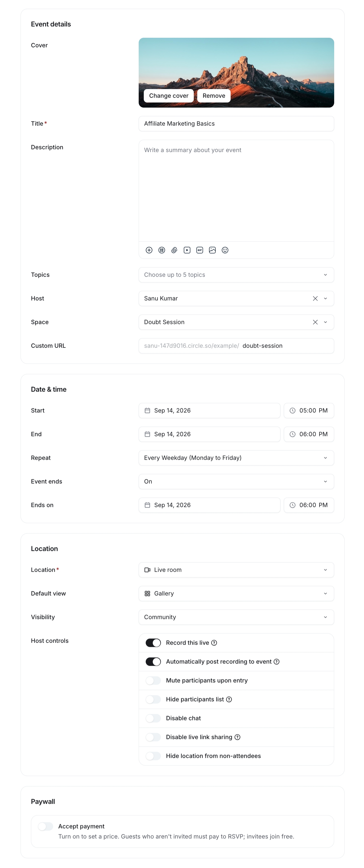The image size is (364, 868).
Task: Open the Ends on time field
Action: click(309, 505)
